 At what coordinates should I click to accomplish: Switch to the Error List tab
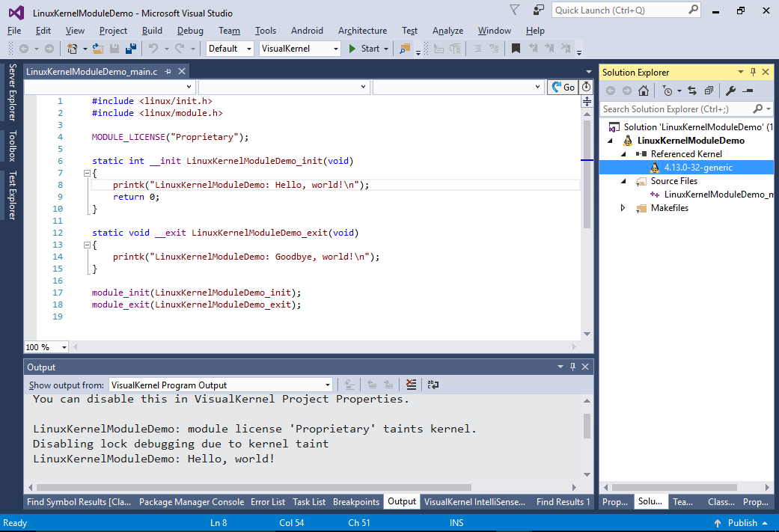268,502
